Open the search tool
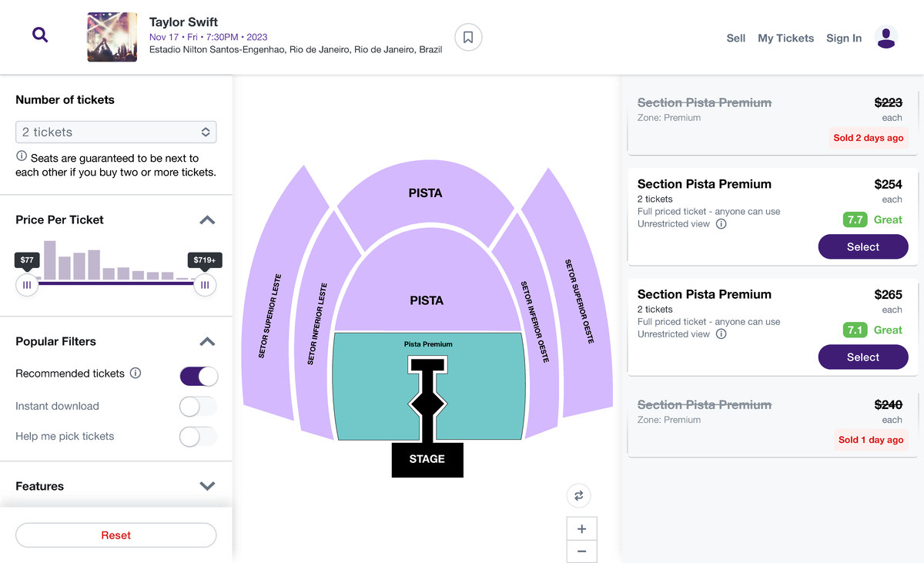 (39, 35)
